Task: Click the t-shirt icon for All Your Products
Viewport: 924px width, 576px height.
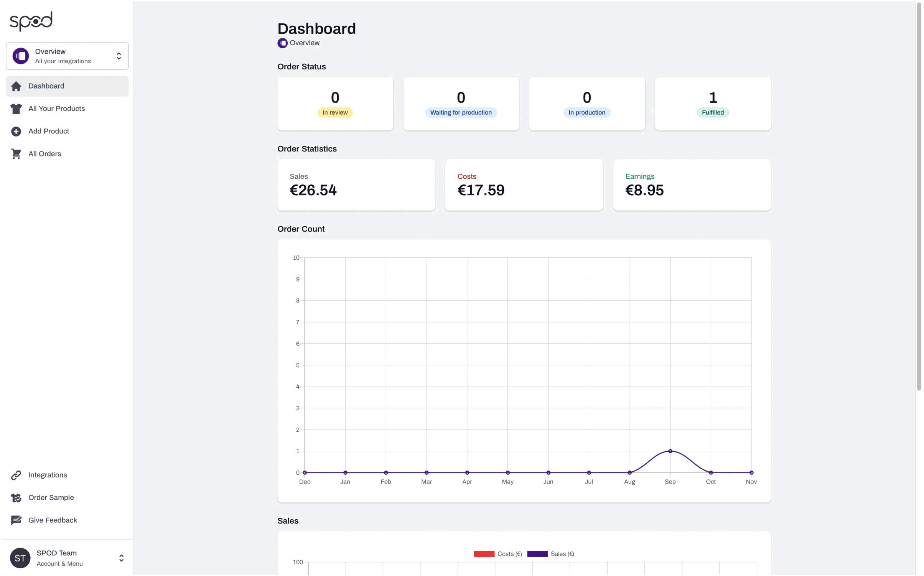Action: tap(16, 109)
